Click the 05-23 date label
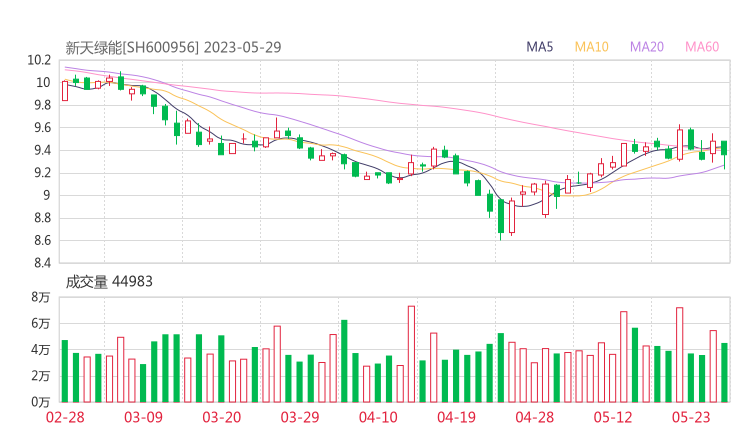 (691, 417)
